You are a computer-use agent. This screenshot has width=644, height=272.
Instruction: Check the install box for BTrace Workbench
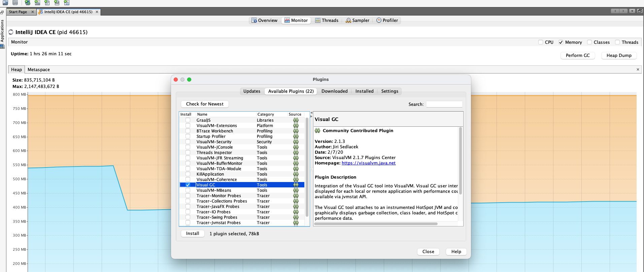click(188, 131)
